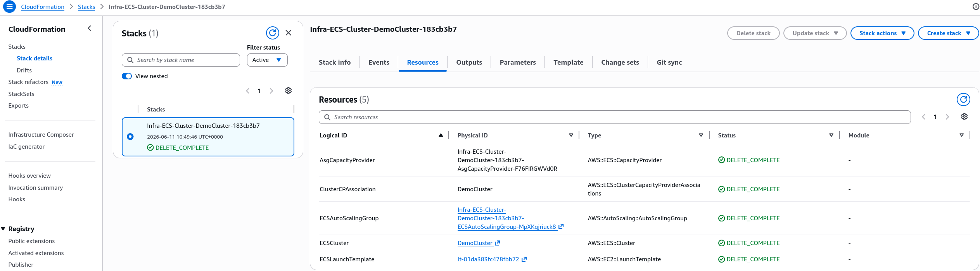Collapse the CloudFormation side navigation
The width and height of the screenshot is (980, 271).
point(90,28)
